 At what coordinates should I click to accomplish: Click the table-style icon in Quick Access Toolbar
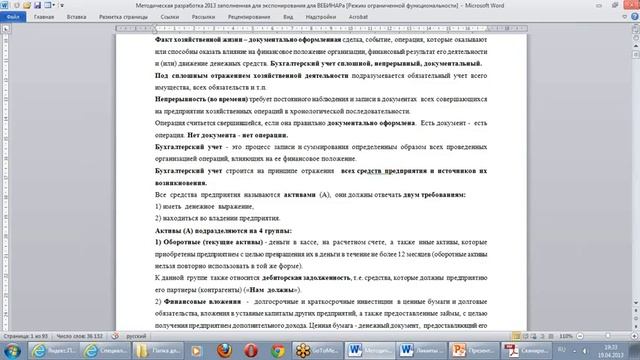click(48, 5)
